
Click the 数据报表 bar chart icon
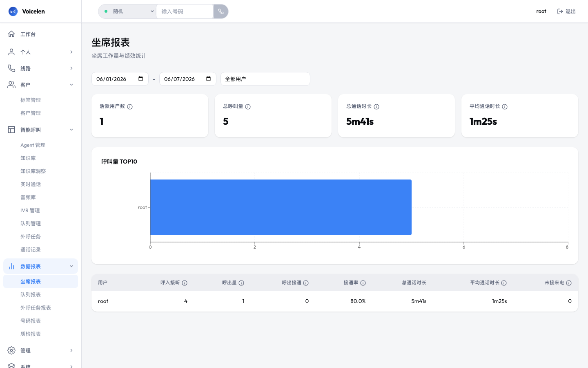(11, 266)
